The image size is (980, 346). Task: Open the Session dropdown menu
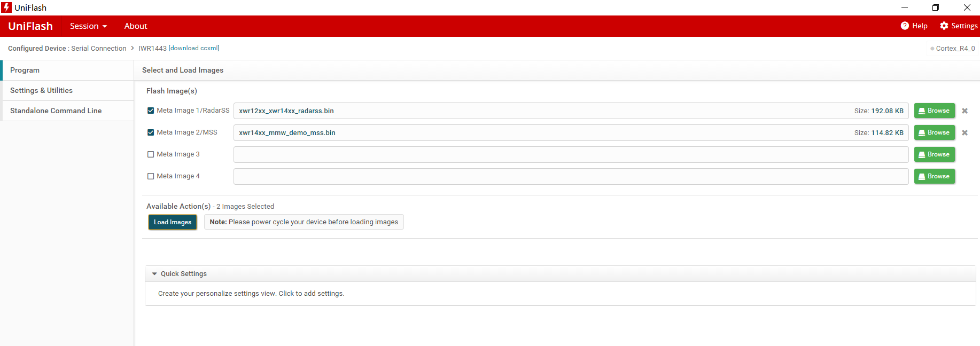[88, 26]
